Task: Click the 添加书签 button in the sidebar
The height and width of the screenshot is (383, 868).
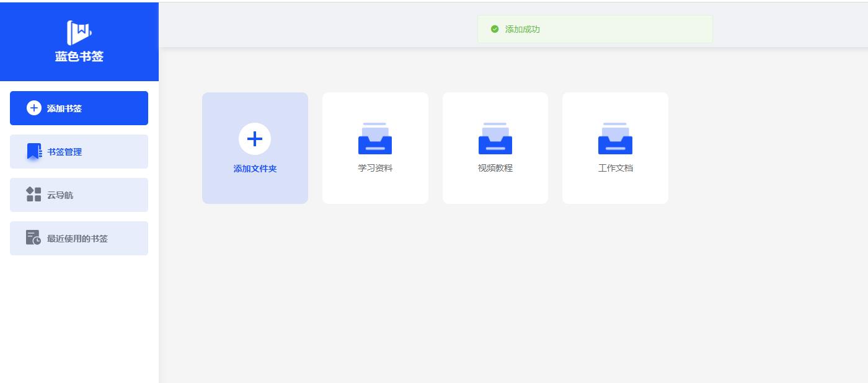Action: click(79, 108)
